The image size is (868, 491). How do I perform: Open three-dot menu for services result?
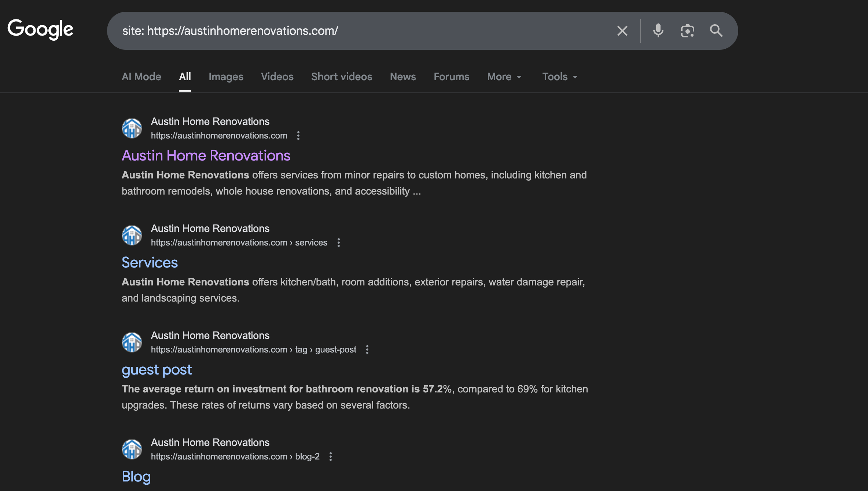pos(339,243)
